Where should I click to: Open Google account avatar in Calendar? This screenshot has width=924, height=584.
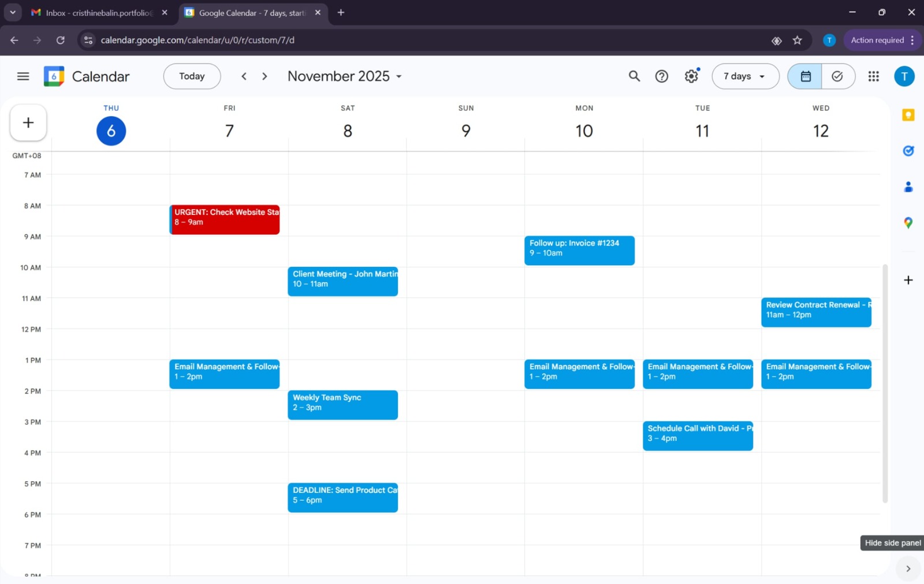click(x=904, y=76)
